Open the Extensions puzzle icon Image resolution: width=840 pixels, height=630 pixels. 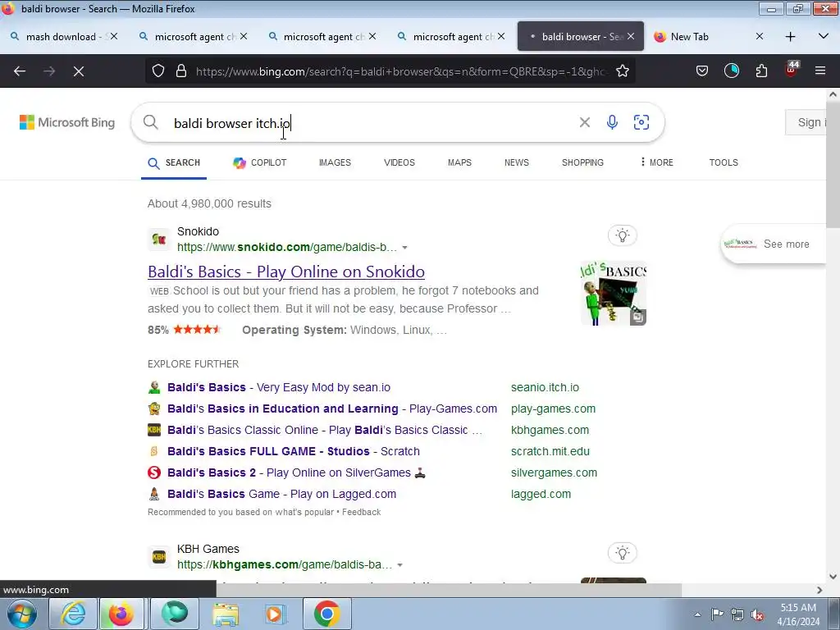click(x=761, y=71)
